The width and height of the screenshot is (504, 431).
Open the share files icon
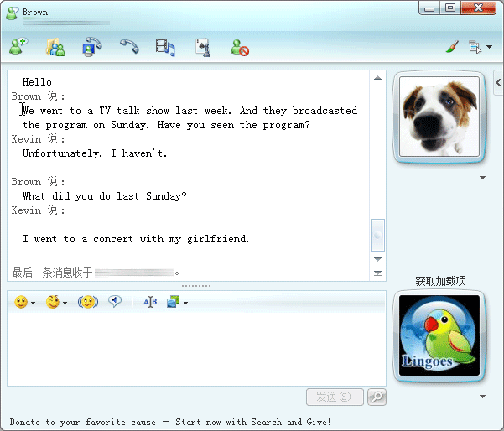pos(55,47)
